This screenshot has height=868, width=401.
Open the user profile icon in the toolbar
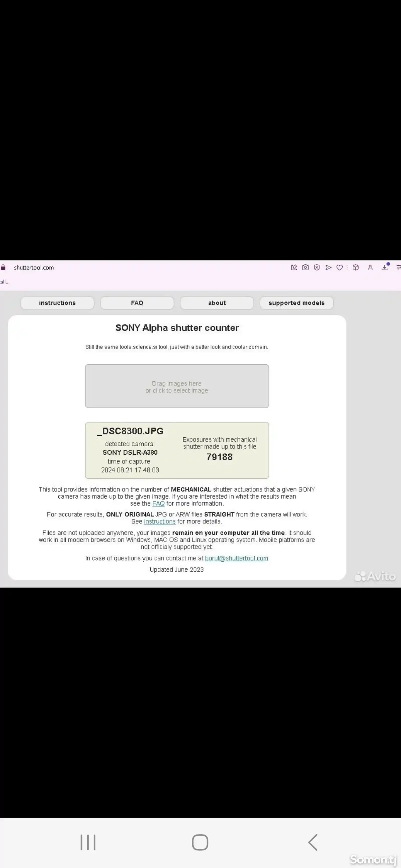pyautogui.click(x=370, y=268)
